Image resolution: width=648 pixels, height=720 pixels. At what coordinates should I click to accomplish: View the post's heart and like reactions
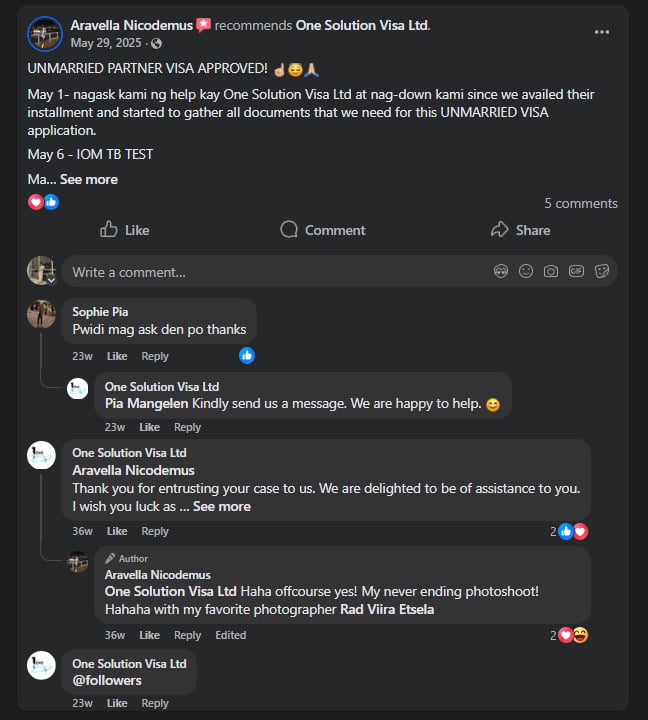[43, 202]
